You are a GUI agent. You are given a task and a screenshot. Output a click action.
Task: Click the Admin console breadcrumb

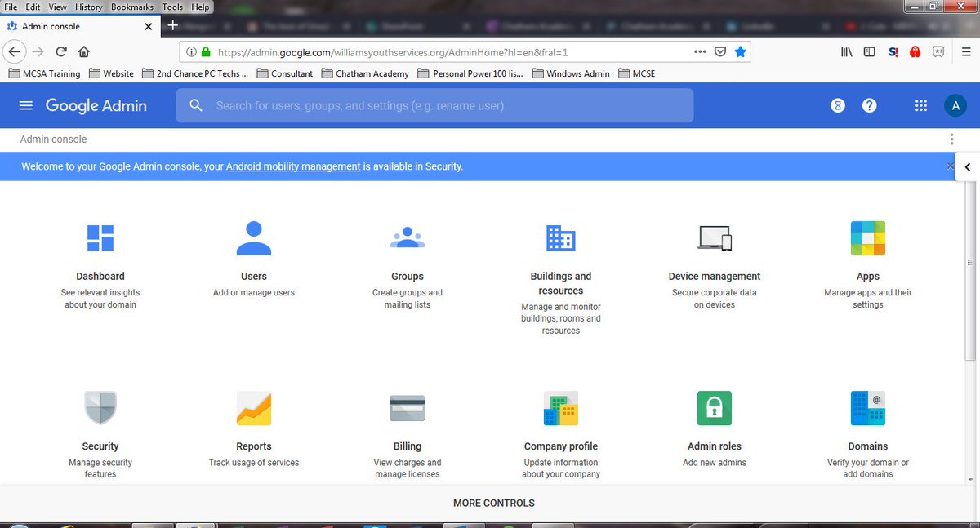tap(53, 140)
